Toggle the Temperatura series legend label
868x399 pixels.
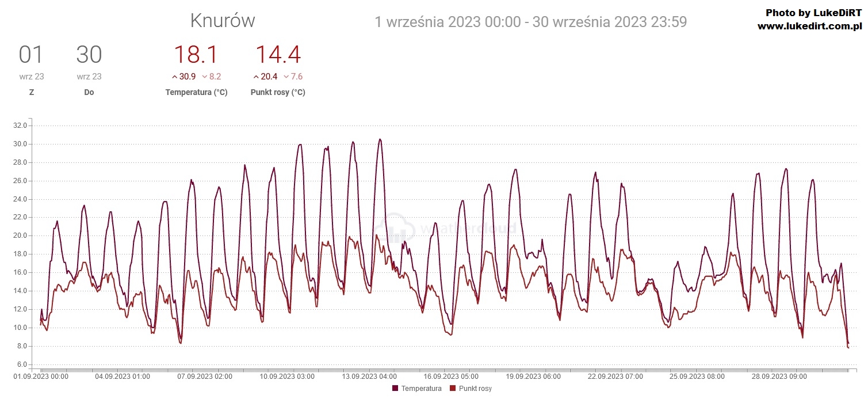pyautogui.click(x=421, y=389)
